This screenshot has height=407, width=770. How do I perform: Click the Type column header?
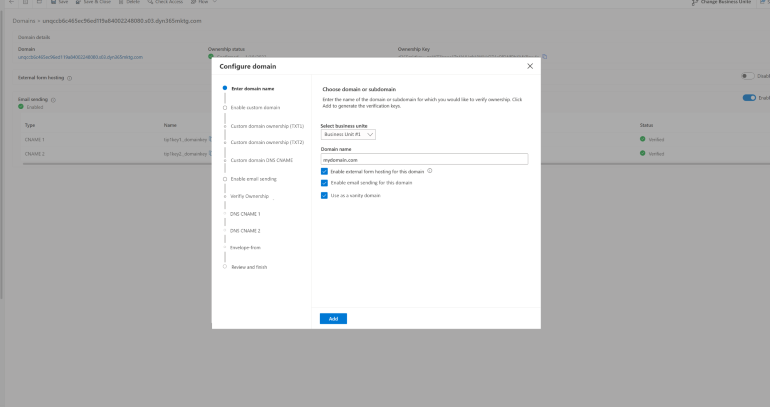[x=30, y=125]
